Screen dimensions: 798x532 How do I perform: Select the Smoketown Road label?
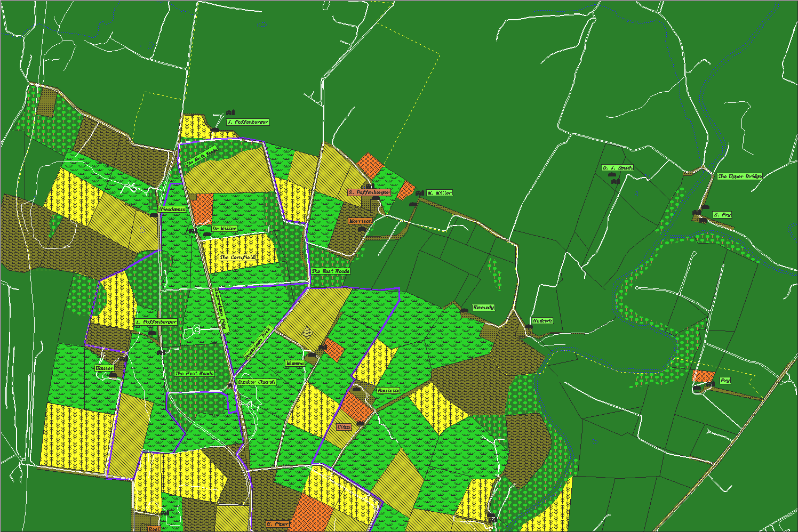tap(259, 341)
